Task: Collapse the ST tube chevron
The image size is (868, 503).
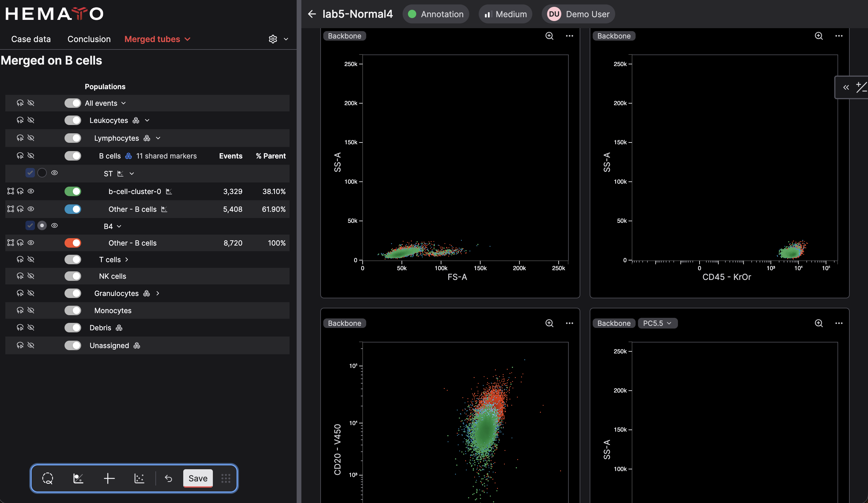Action: pyautogui.click(x=131, y=173)
